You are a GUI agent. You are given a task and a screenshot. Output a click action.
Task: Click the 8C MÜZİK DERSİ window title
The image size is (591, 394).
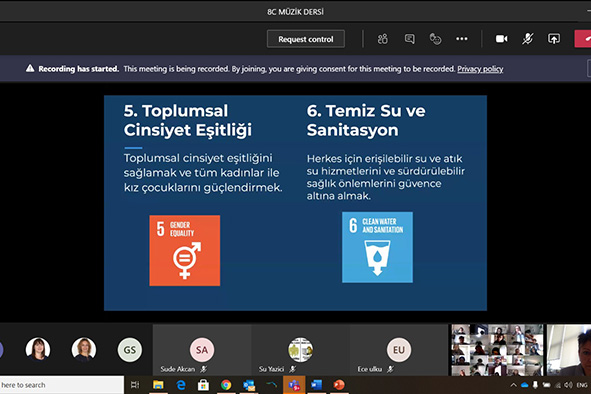(296, 12)
